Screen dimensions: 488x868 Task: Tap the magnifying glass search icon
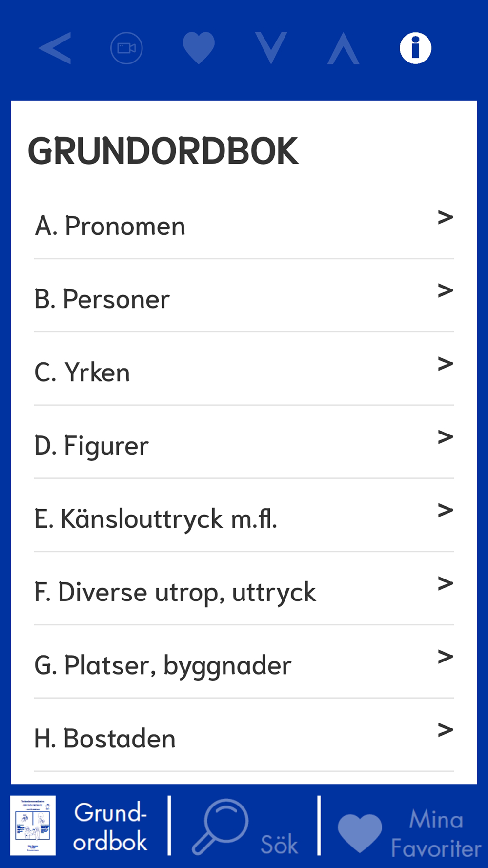coord(221,827)
